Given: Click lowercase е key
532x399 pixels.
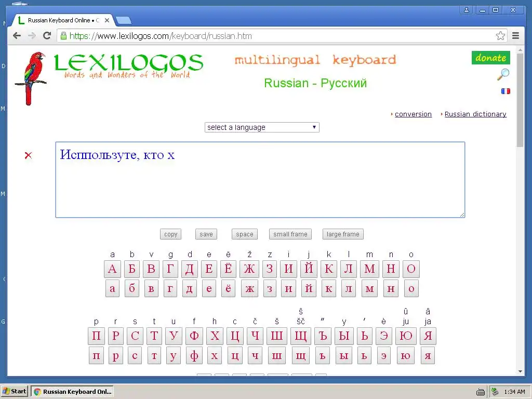Looking at the screenshot, I should pos(209,288).
